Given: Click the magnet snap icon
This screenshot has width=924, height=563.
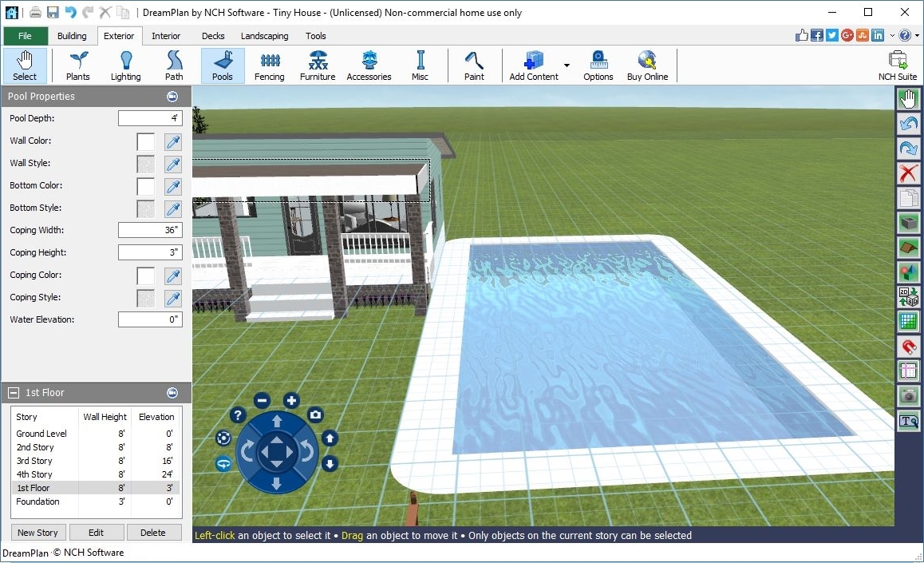Looking at the screenshot, I should click(x=908, y=347).
